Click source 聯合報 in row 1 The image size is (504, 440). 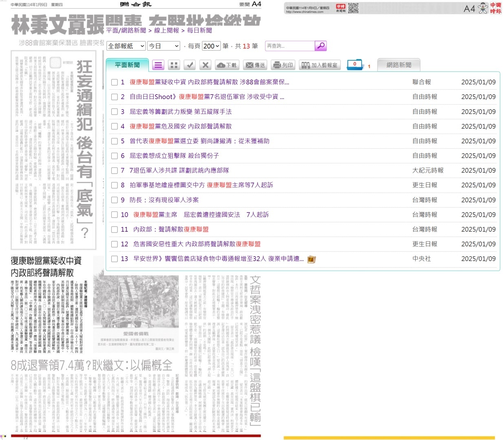click(x=422, y=82)
